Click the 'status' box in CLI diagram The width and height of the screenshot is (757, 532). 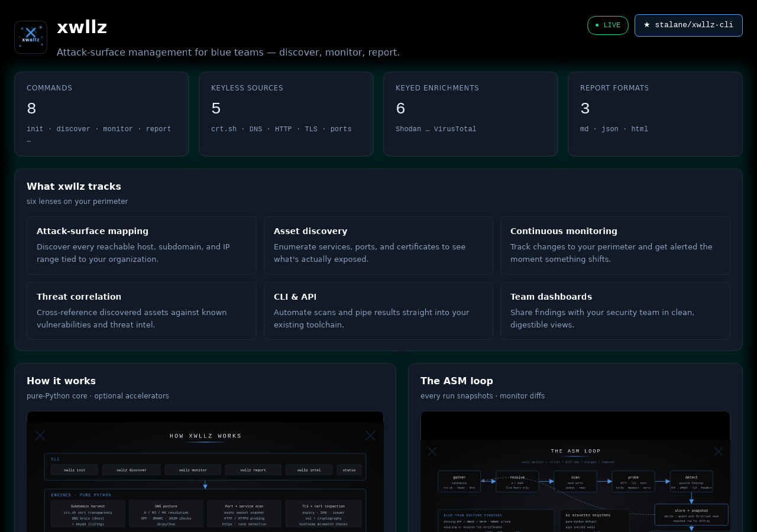349,470
